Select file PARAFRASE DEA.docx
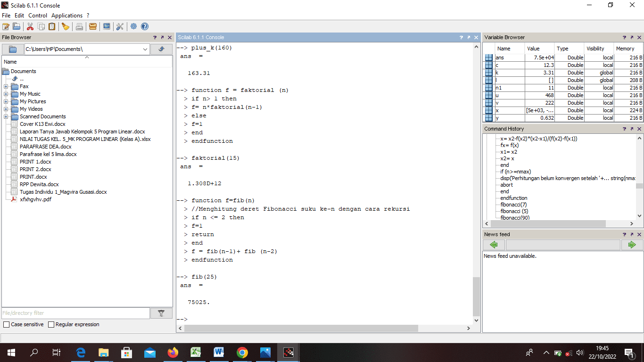The width and height of the screenshot is (644, 362). tap(46, 147)
